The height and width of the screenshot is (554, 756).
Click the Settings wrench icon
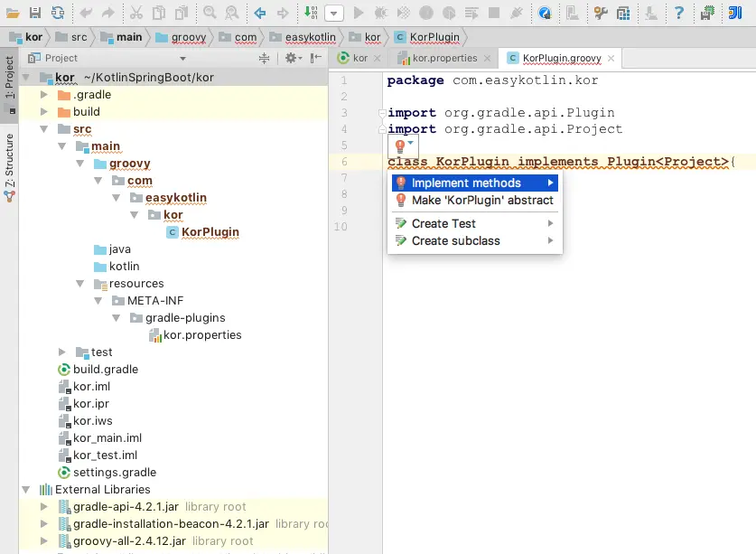(x=601, y=13)
